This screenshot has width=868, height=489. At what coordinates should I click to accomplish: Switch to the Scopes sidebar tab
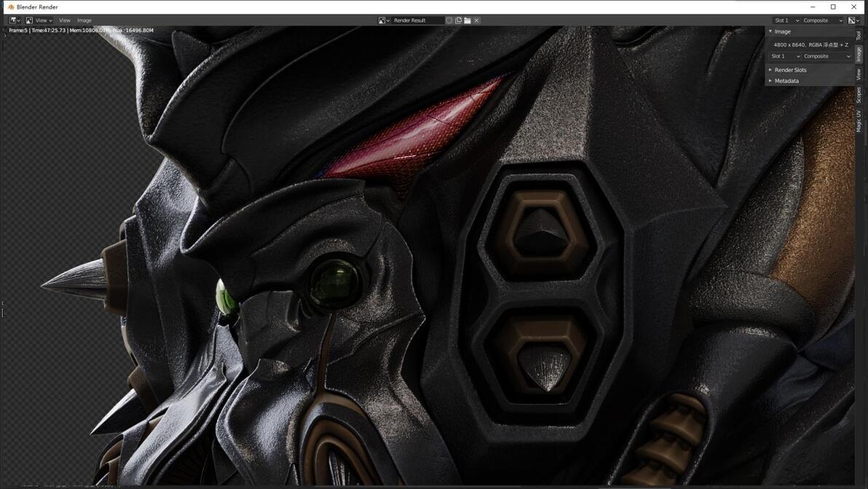pos(859,95)
